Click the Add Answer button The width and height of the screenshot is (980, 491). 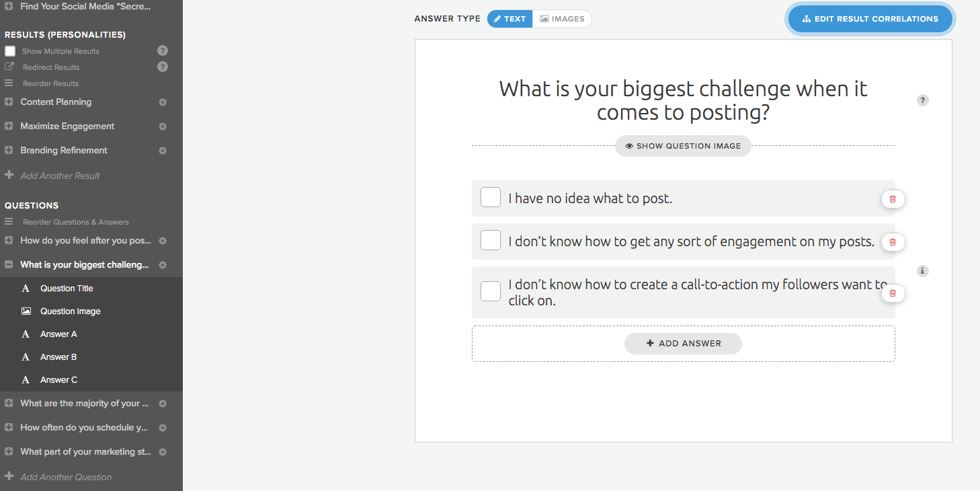683,343
